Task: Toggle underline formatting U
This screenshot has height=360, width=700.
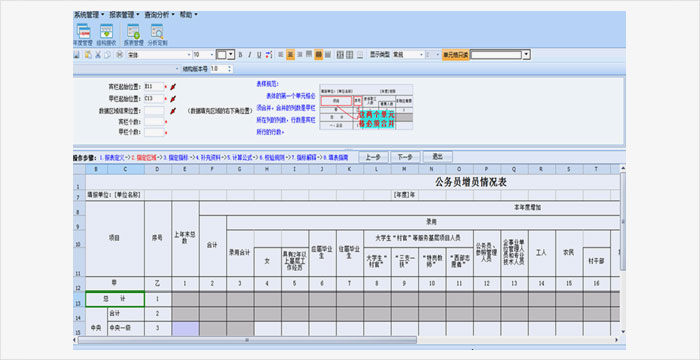Action: pyautogui.click(x=259, y=55)
